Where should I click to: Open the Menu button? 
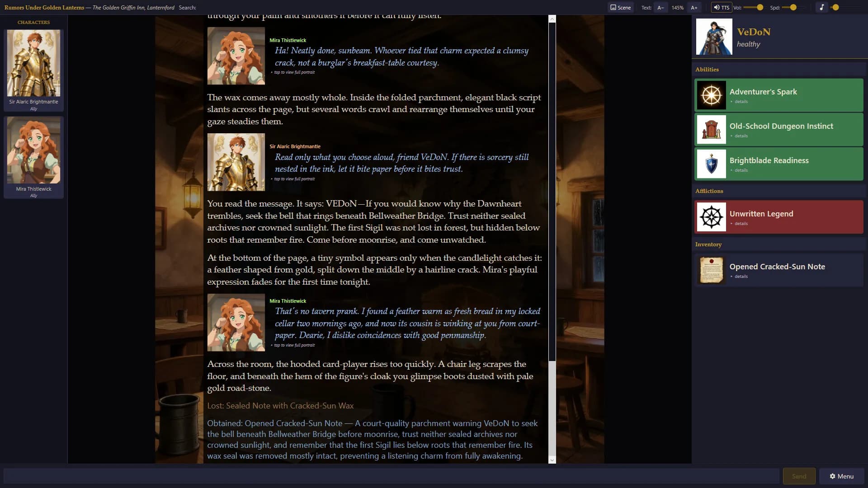[841, 476]
